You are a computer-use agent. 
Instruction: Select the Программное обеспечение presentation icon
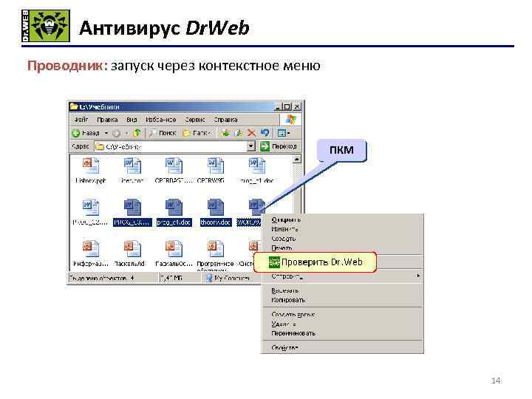(x=215, y=249)
